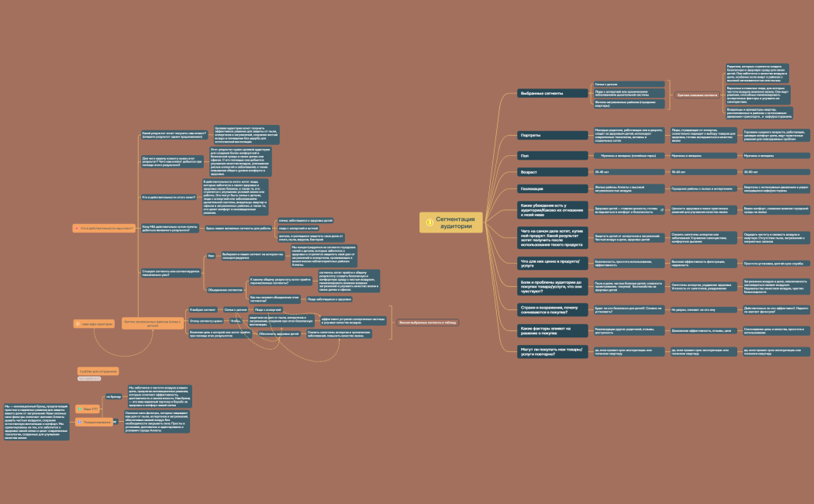814x504 pixels.
Task: Click the marker icon beside Позиционирование
Action: click(x=78, y=422)
